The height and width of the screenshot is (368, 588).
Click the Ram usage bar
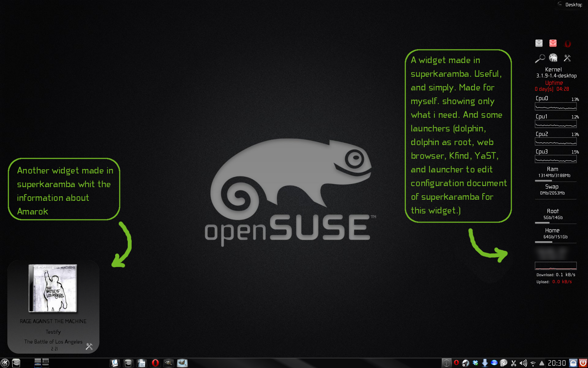pos(556,181)
